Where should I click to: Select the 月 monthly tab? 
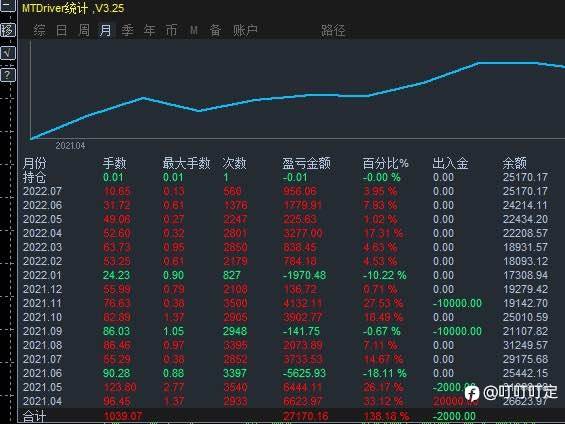coord(106,30)
